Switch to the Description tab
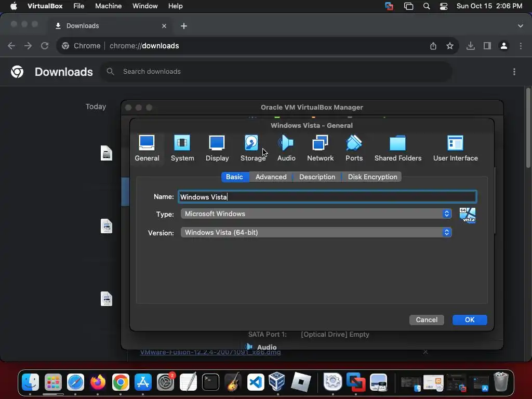Image resolution: width=532 pixels, height=399 pixels. point(317,177)
